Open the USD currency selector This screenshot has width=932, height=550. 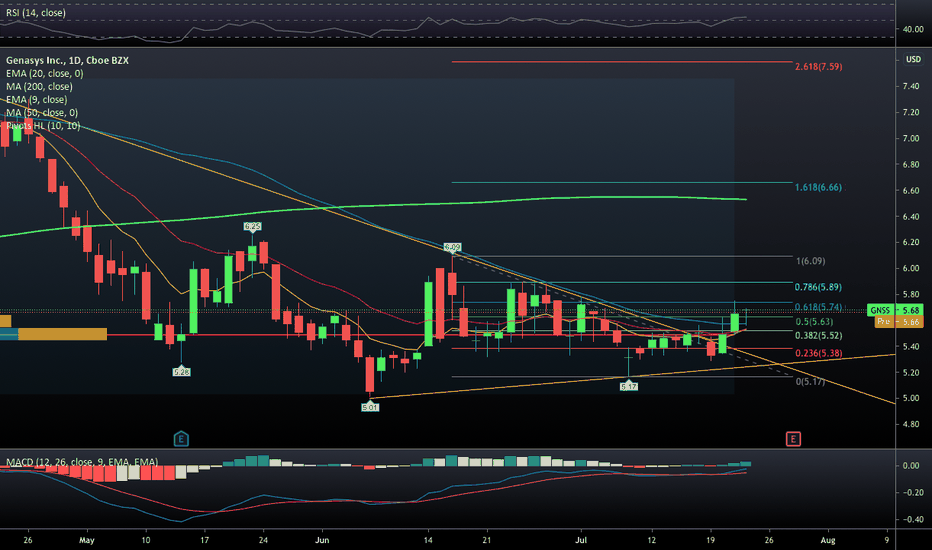coord(913,59)
